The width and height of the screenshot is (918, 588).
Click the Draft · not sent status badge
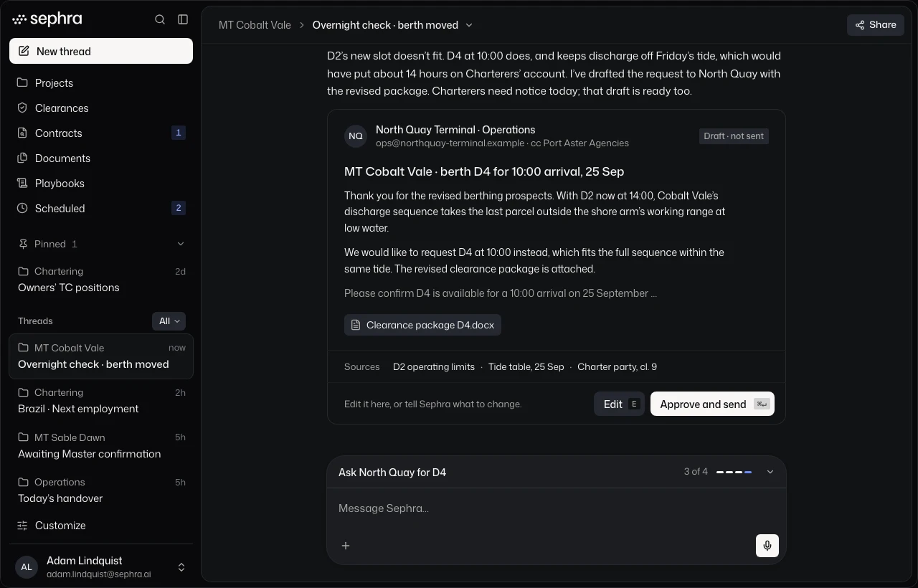(x=734, y=136)
